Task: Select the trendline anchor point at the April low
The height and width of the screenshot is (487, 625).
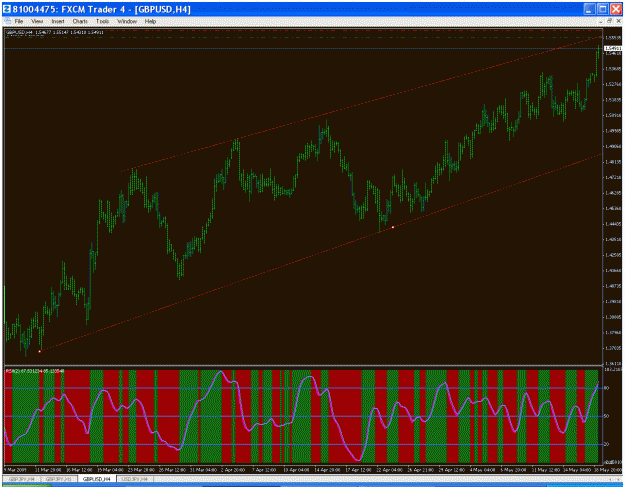Action: pyautogui.click(x=393, y=227)
